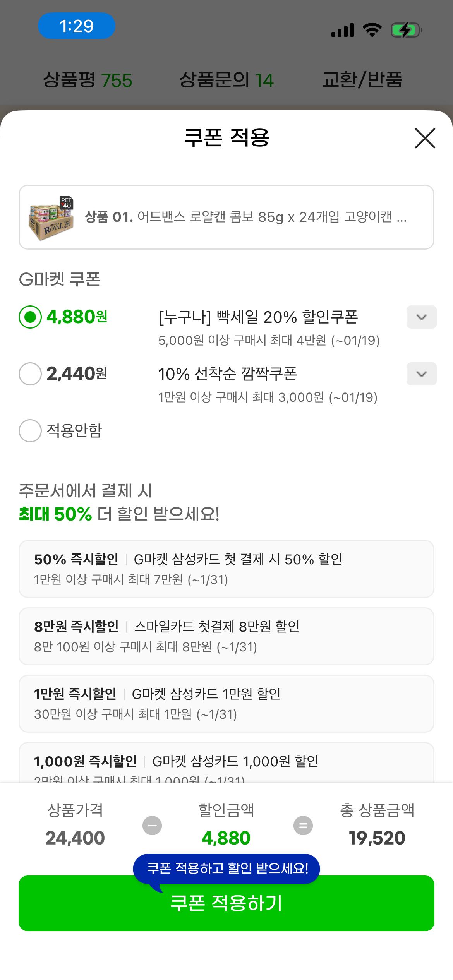Select the 4,880원 빡세일 20% coupon radio

point(30,317)
